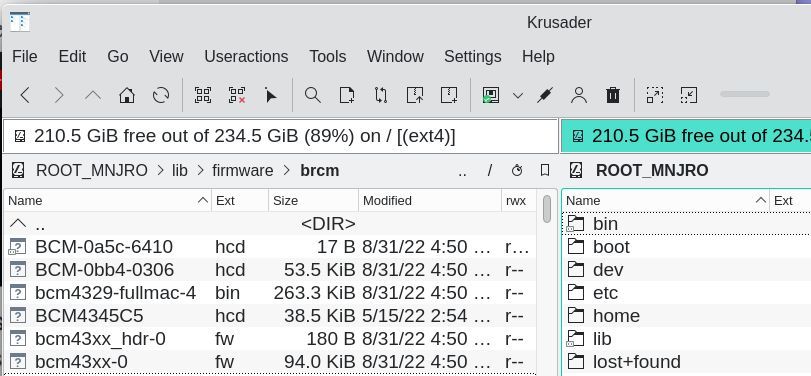
Task: Sort the left panel by the Modified column
Action: click(x=430, y=201)
